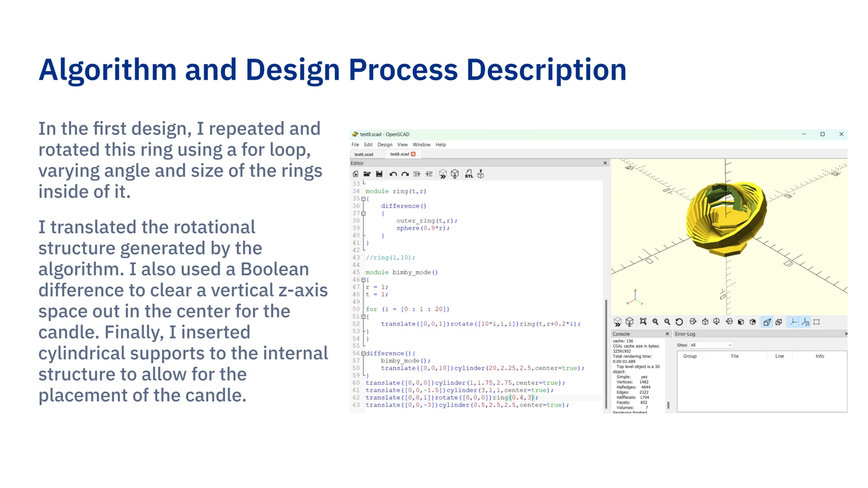Click the New file icon in editor toolbar
This screenshot has width=868, height=488.
click(x=355, y=174)
